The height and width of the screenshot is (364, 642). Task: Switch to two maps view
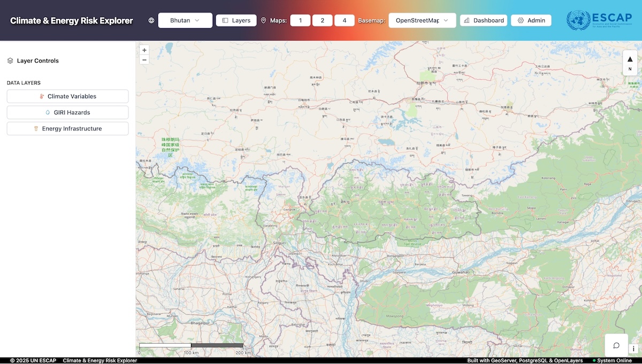click(323, 20)
